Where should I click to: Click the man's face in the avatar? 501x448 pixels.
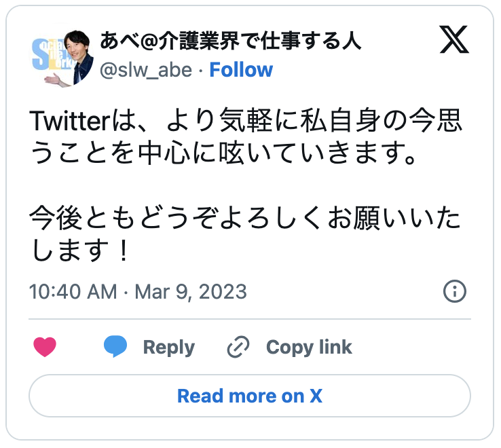74,49
